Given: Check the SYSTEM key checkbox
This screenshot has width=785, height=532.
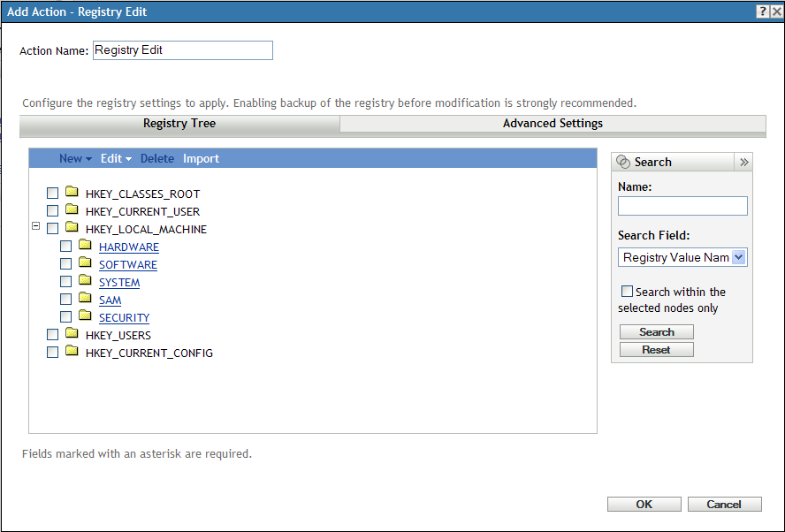Looking at the screenshot, I should point(65,281).
